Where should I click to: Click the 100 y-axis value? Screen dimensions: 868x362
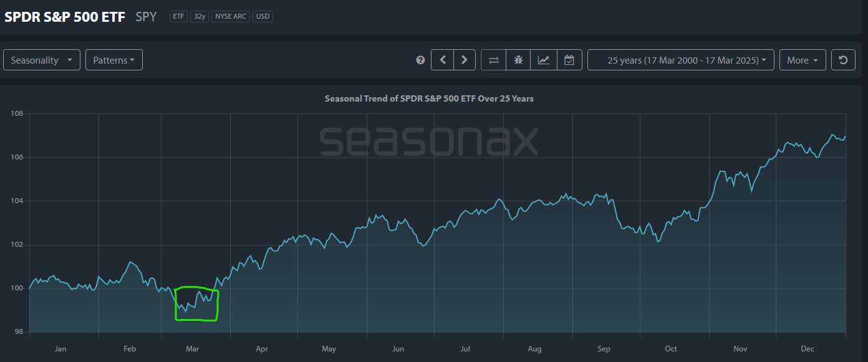pyautogui.click(x=17, y=288)
